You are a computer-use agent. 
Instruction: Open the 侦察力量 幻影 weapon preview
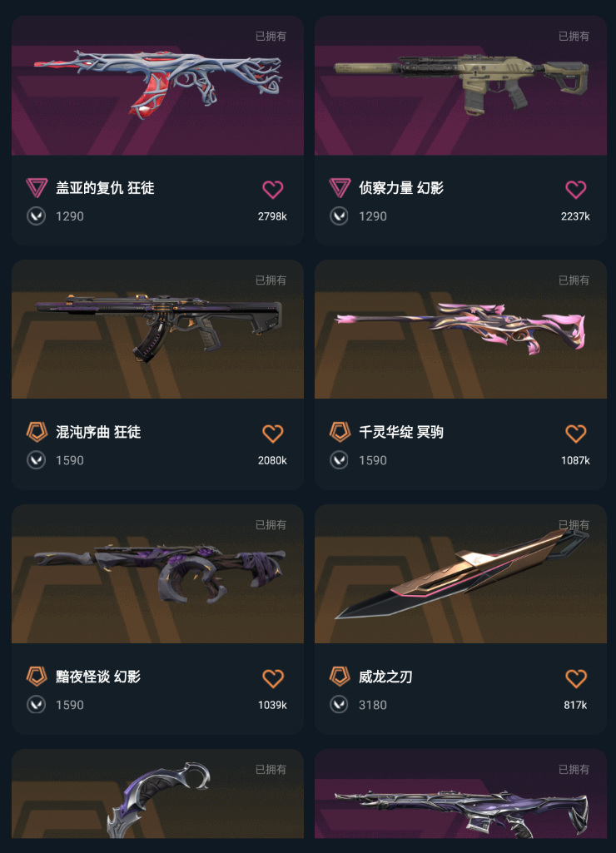coord(460,86)
